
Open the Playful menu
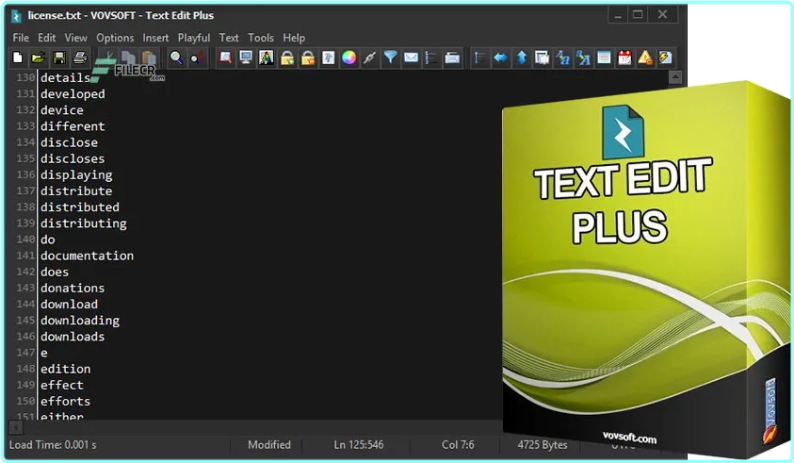tap(194, 38)
